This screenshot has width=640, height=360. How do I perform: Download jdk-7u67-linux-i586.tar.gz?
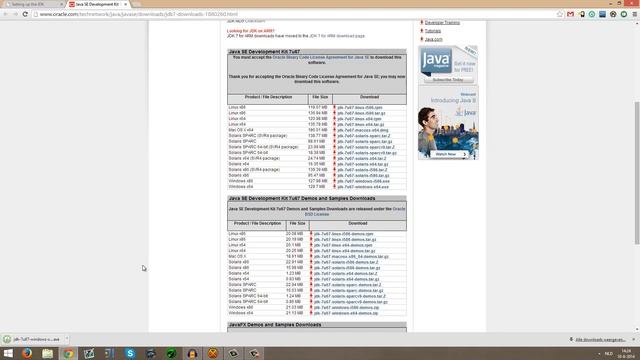[x=361, y=113]
